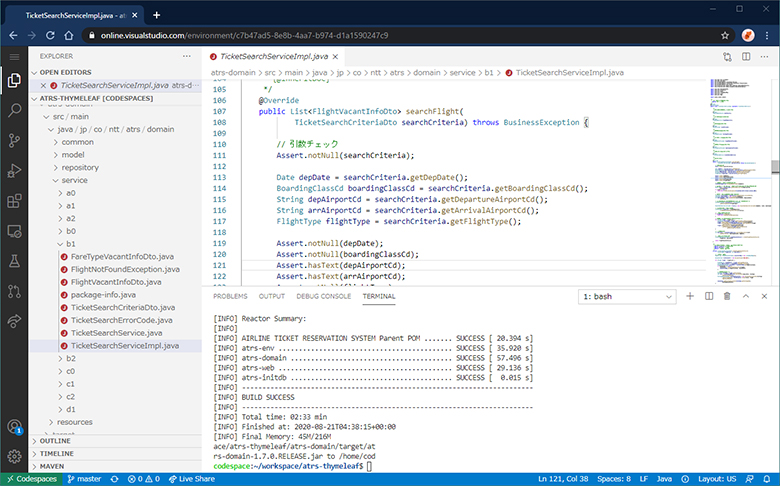
Task: Open the notifications bell in status bar
Action: (x=767, y=479)
